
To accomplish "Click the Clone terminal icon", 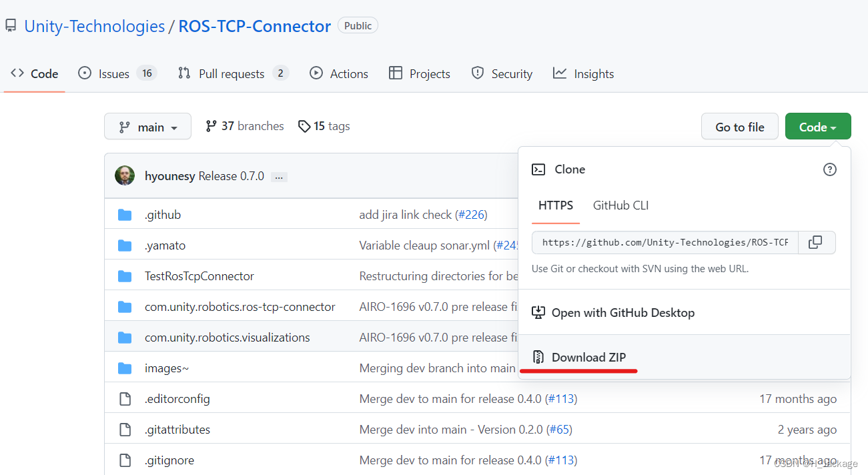I will 538,169.
